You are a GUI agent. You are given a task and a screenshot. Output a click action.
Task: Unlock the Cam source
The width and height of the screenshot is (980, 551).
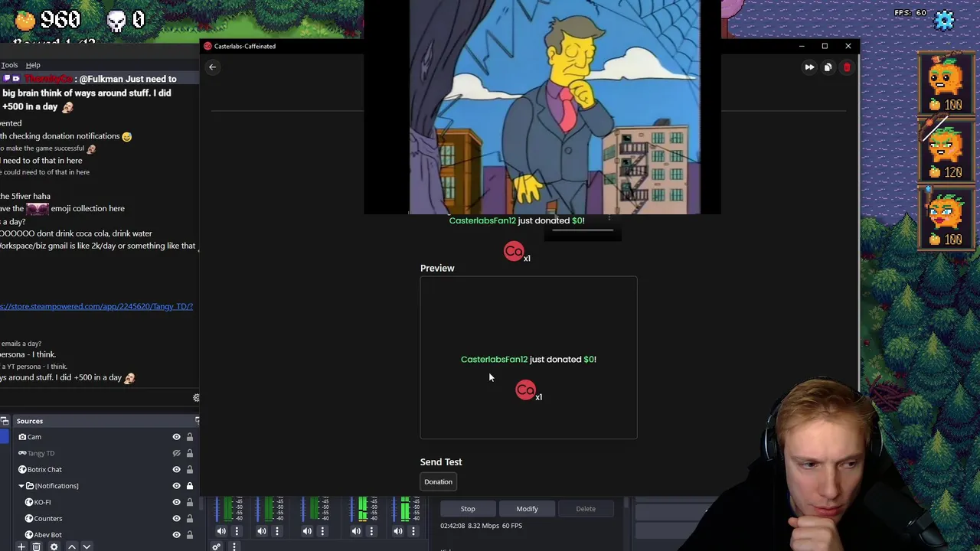190,437
